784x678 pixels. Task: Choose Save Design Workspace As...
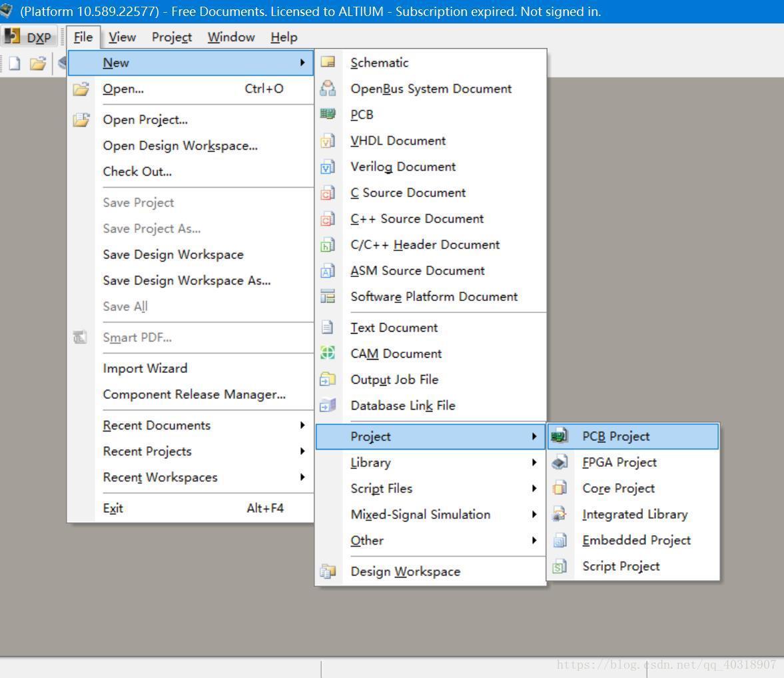pos(191,280)
